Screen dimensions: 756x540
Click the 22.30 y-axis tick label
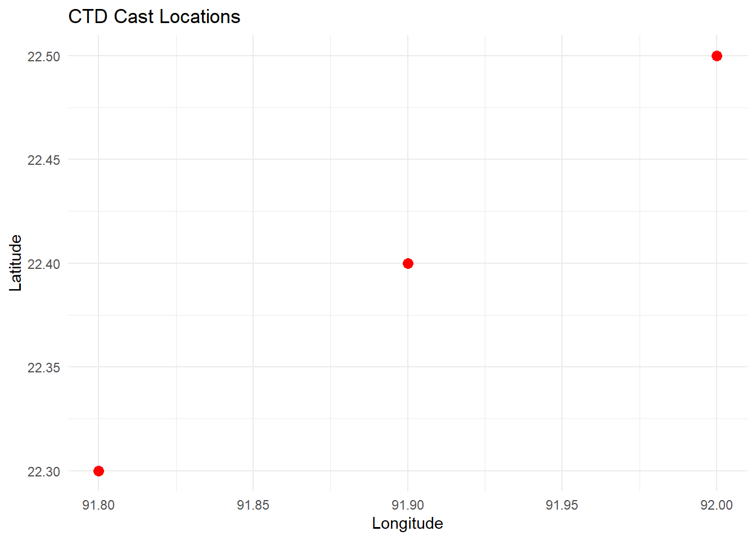44,471
